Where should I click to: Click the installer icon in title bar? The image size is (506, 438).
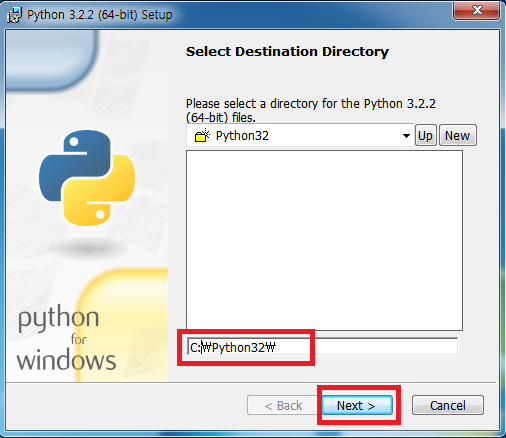pos(15,15)
